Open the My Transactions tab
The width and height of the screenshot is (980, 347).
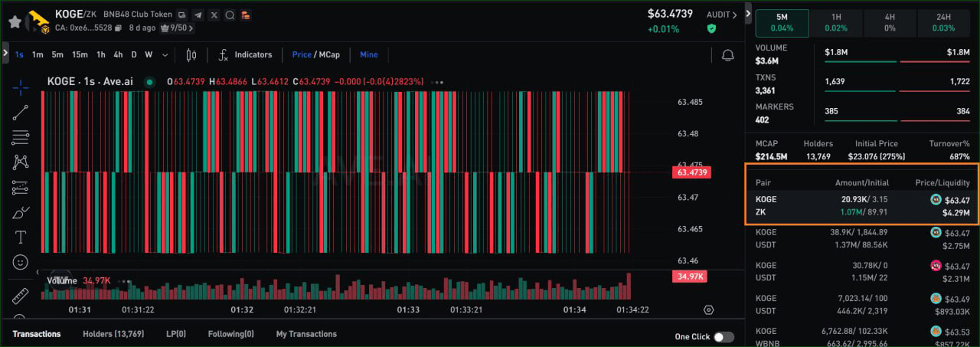tap(306, 334)
